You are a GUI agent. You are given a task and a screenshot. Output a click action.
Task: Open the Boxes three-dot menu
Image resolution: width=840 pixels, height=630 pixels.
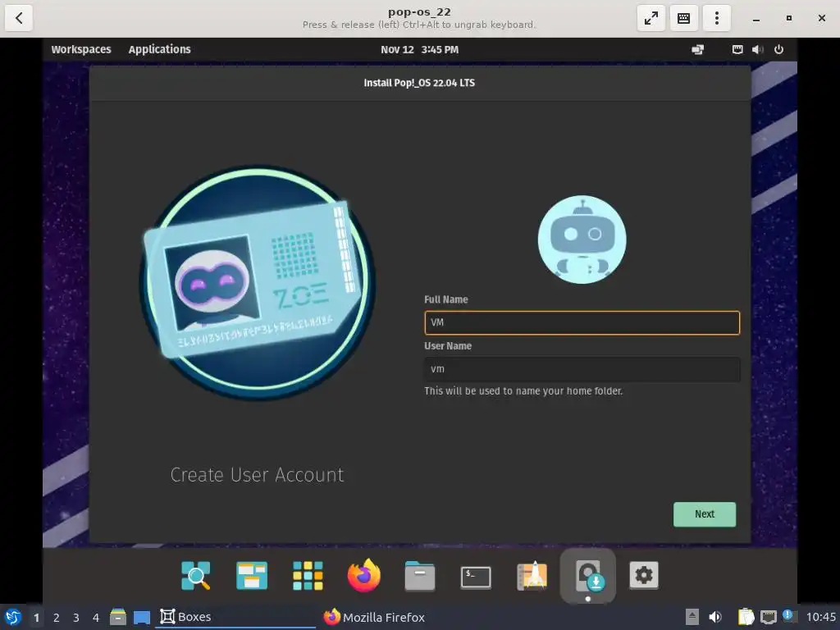click(717, 18)
